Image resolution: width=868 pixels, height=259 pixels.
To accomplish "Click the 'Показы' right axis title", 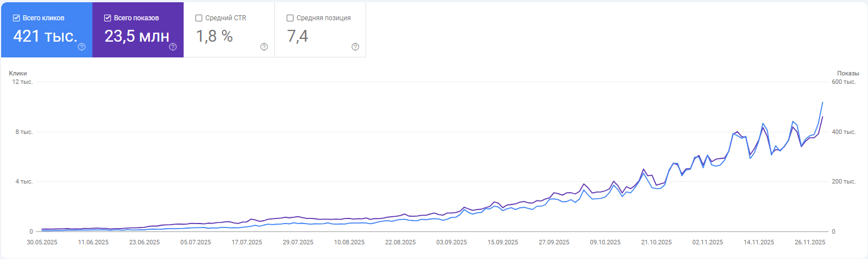I will (848, 73).
